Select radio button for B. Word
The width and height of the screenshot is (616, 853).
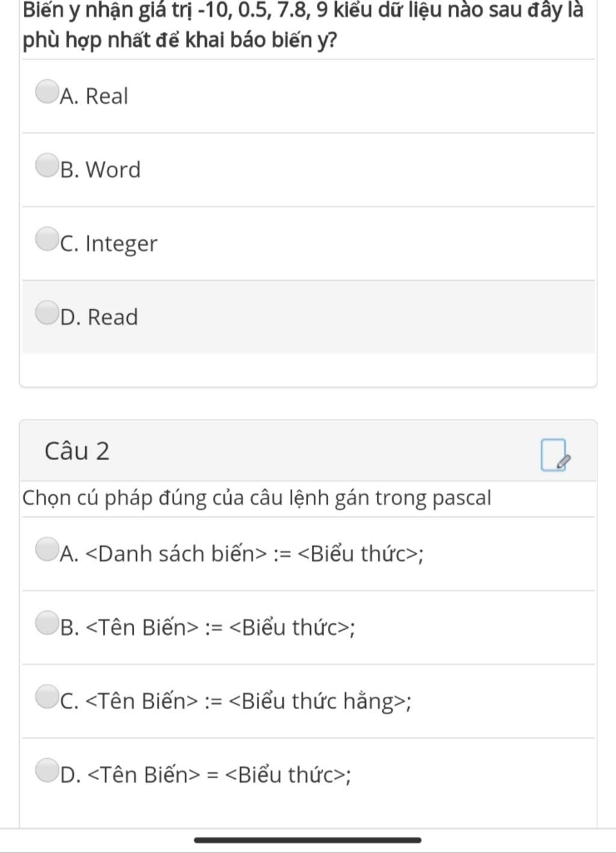[x=46, y=165]
